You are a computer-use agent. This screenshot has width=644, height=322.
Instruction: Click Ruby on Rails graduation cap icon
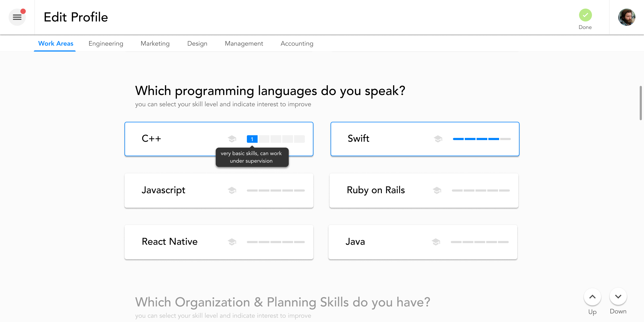[437, 190]
